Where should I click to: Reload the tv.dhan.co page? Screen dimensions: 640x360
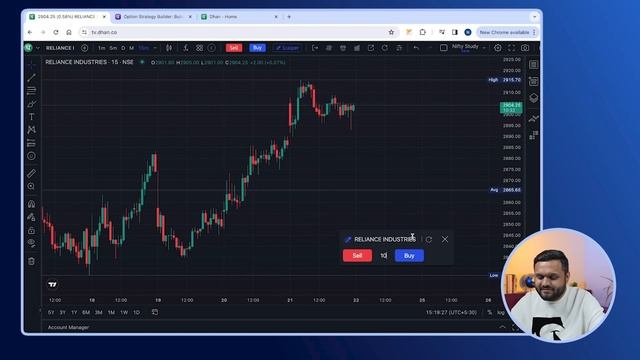pos(56,32)
